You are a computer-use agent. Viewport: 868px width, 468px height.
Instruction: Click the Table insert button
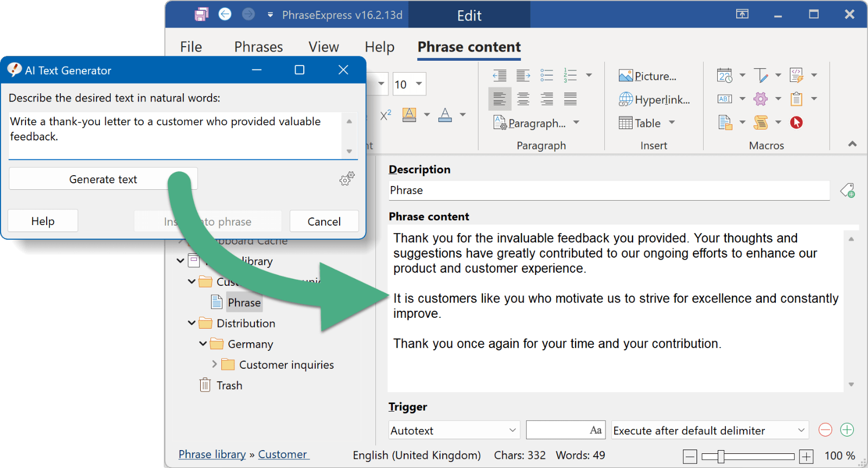tap(640, 123)
